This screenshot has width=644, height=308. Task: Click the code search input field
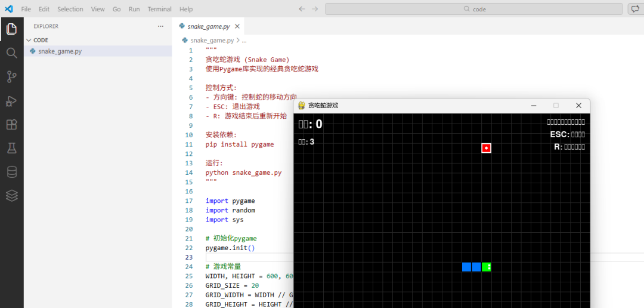pyautogui.click(x=473, y=9)
